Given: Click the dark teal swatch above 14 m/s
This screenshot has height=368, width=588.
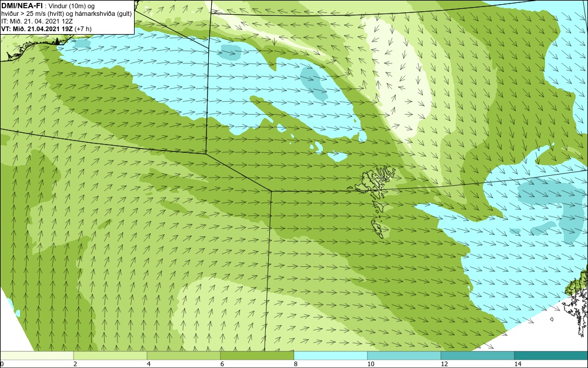Looking at the screenshot, I should (551, 356).
